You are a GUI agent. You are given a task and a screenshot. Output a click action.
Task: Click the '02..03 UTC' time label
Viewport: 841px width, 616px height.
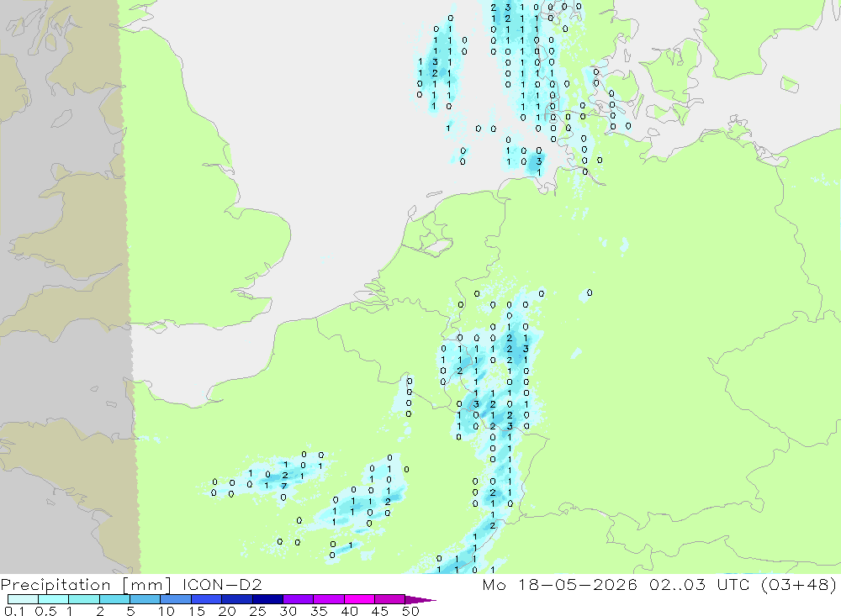coord(698,584)
